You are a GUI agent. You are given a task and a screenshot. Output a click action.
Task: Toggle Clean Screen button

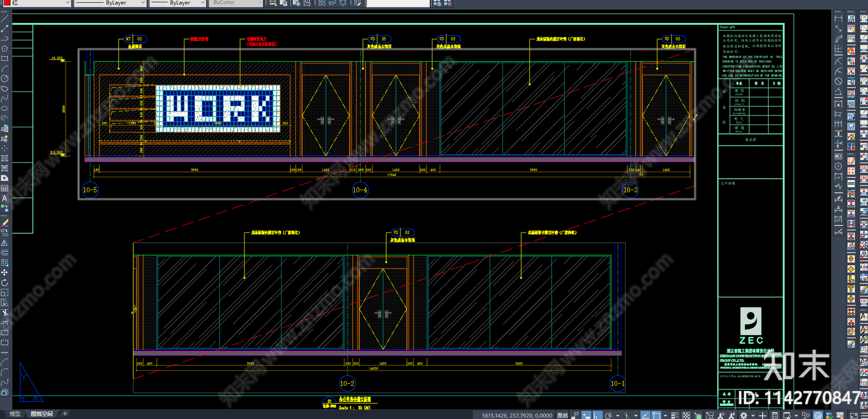[854, 415]
